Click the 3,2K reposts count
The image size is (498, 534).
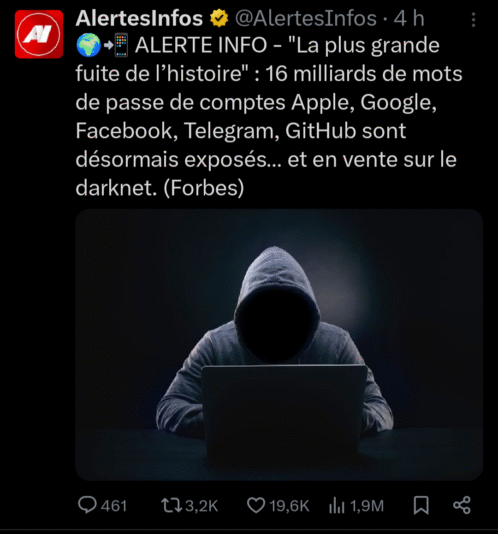coord(201,506)
